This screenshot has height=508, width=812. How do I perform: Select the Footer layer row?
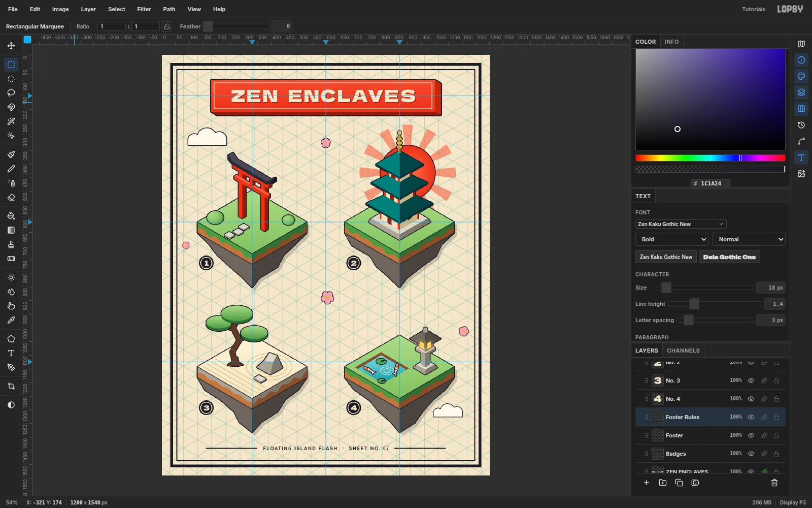tap(710, 435)
